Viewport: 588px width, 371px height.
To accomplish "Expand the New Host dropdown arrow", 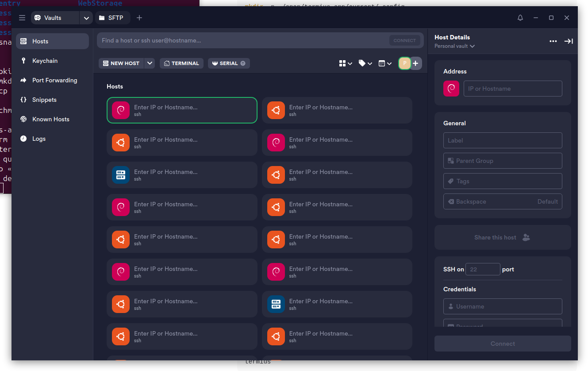I will [150, 63].
